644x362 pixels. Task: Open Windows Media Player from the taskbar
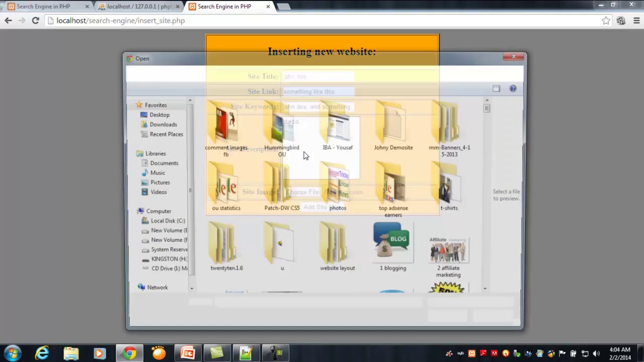coord(99,353)
